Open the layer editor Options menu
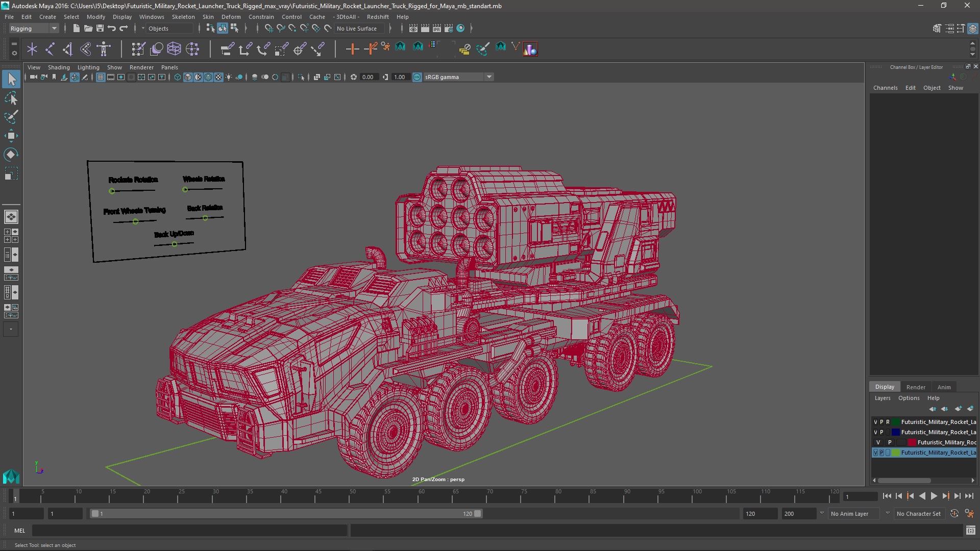This screenshot has height=551, width=980. click(909, 398)
